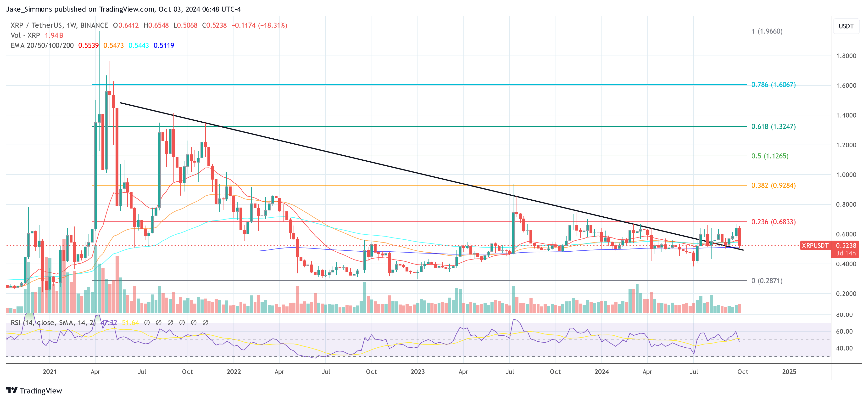Viewport: 868px width, 401px height.
Task: Click the 3d 14h countdown label
Action: 846,253
